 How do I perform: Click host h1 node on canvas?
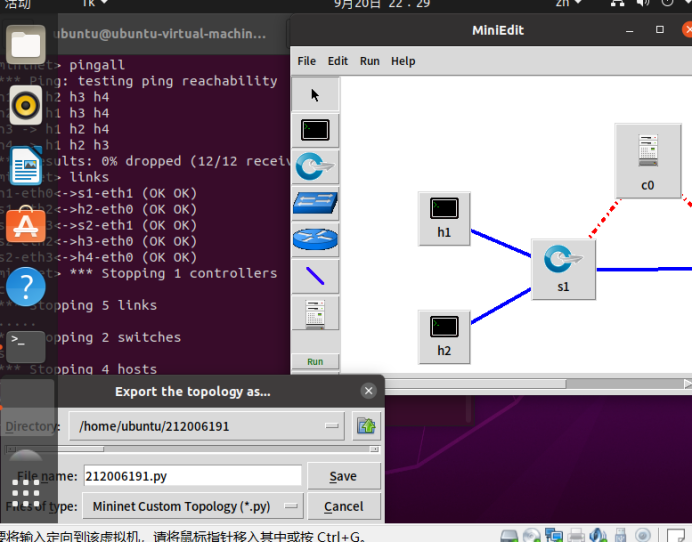click(x=444, y=218)
